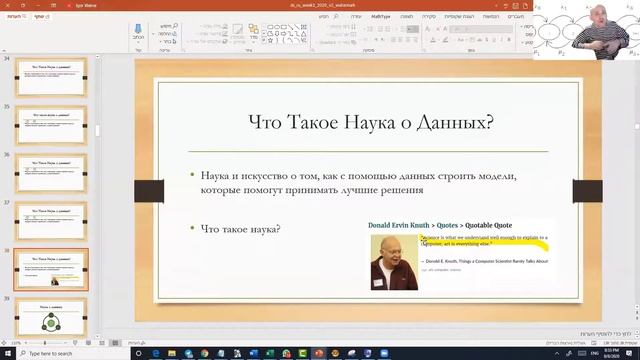
Task: Click the Share (שתף) button
Action: pyautogui.click(x=41, y=16)
